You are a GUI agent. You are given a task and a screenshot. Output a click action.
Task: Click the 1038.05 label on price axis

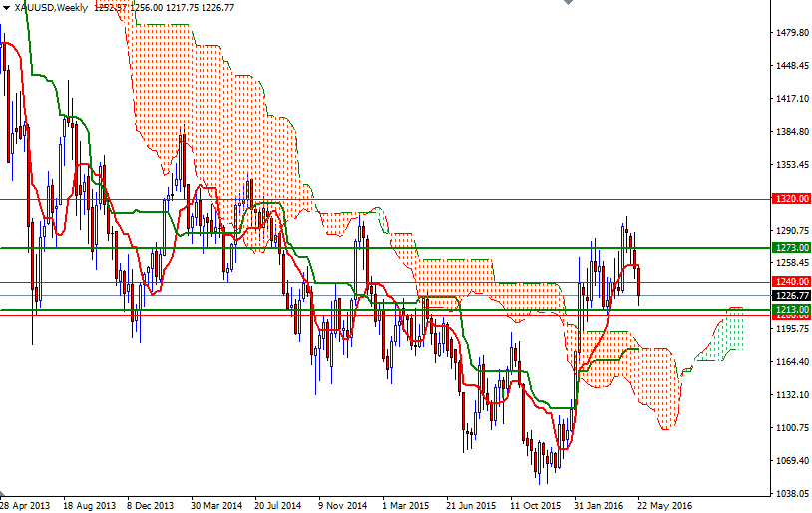pos(791,494)
